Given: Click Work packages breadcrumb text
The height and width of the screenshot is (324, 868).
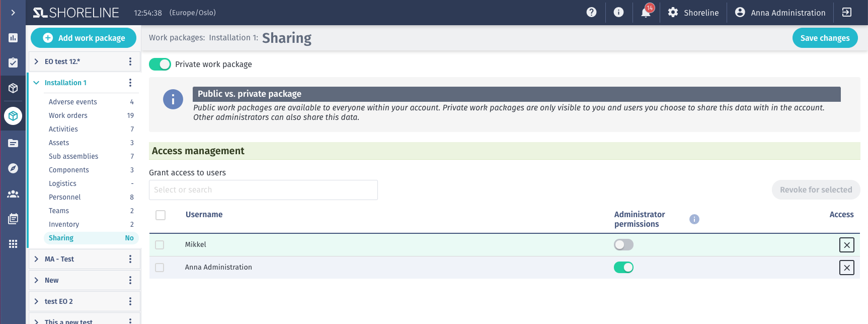Looking at the screenshot, I should (x=177, y=38).
